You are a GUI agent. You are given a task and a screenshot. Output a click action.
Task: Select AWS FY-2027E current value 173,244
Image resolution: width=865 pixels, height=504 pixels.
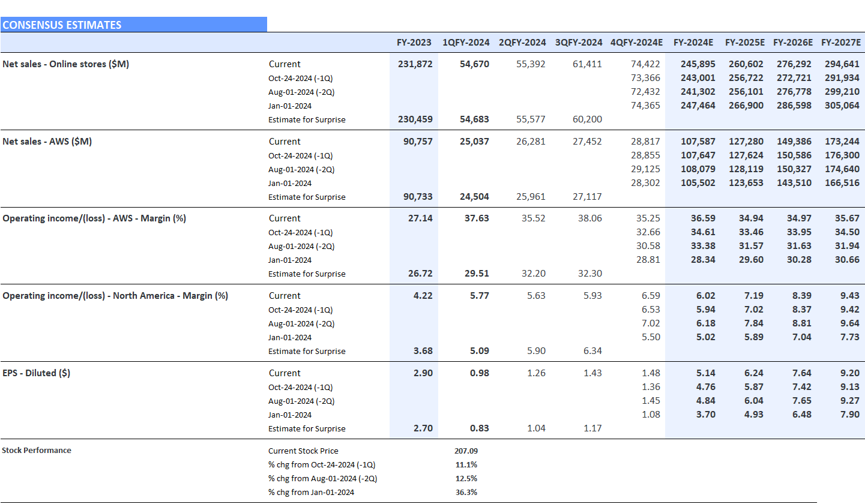[842, 142]
